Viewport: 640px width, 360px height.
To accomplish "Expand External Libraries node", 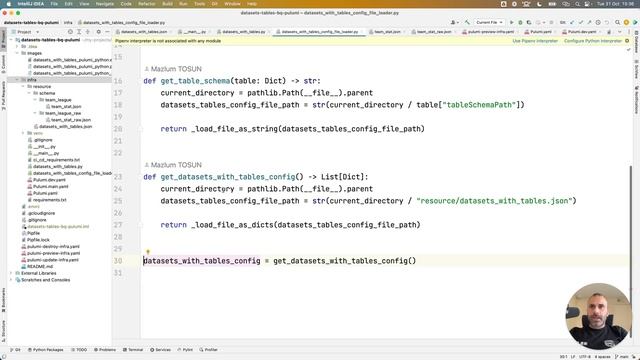I will (x=11, y=273).
